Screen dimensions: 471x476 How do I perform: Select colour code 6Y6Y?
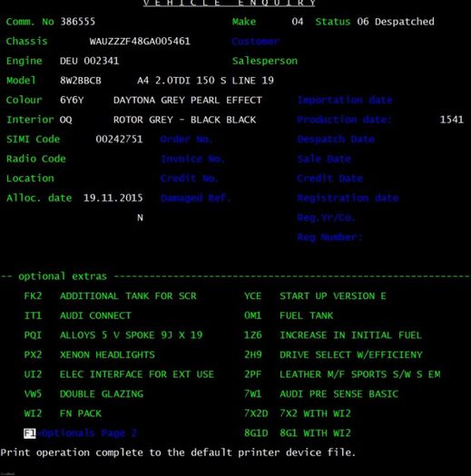(x=72, y=100)
